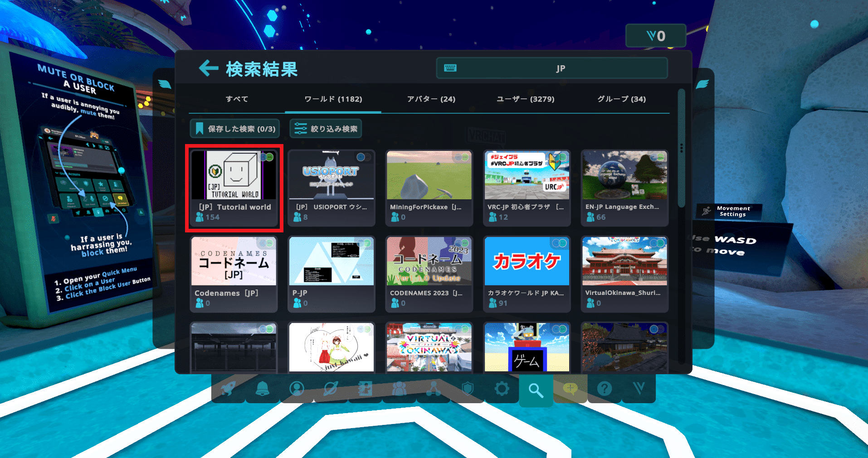Click the 66 user count on EN-JP Language Exchange

coord(596,217)
